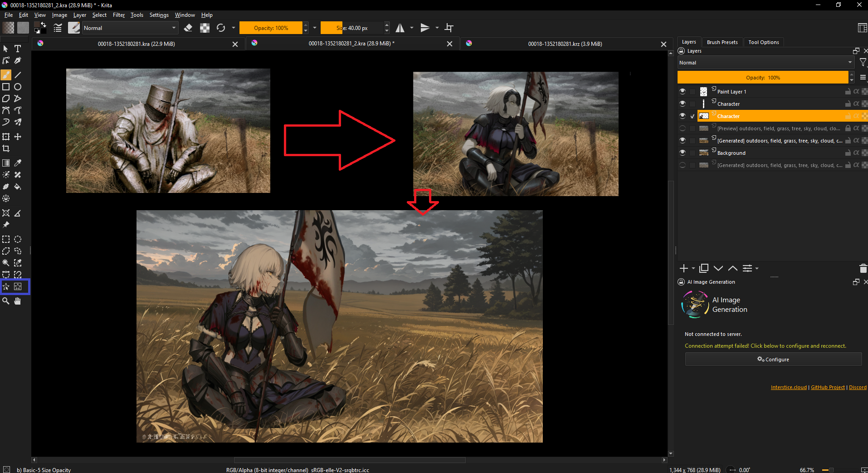Open the layer properties dropdown arrow
Screen dimensions: 868x473
(x=757, y=268)
